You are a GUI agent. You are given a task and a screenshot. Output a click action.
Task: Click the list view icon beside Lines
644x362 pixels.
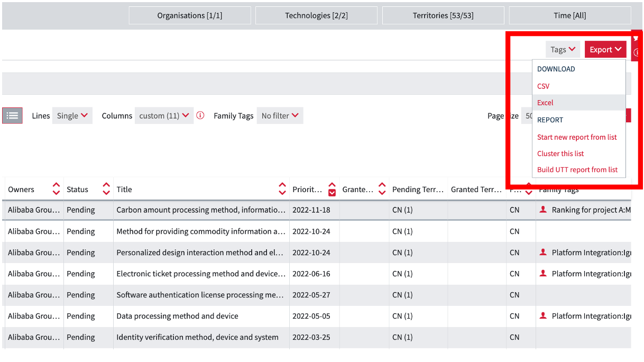(x=13, y=115)
